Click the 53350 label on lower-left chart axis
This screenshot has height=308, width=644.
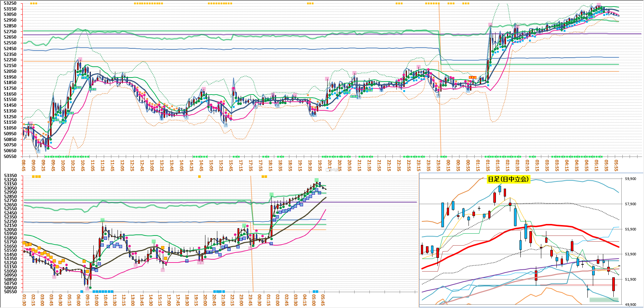[10, 176]
